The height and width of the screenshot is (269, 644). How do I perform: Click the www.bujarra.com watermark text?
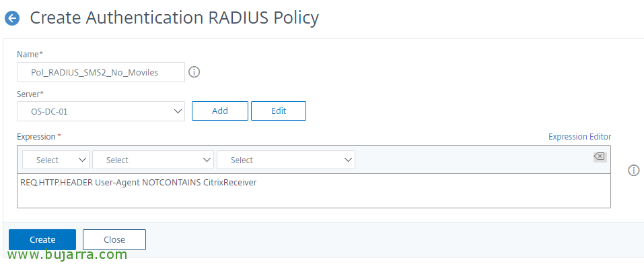(67, 255)
